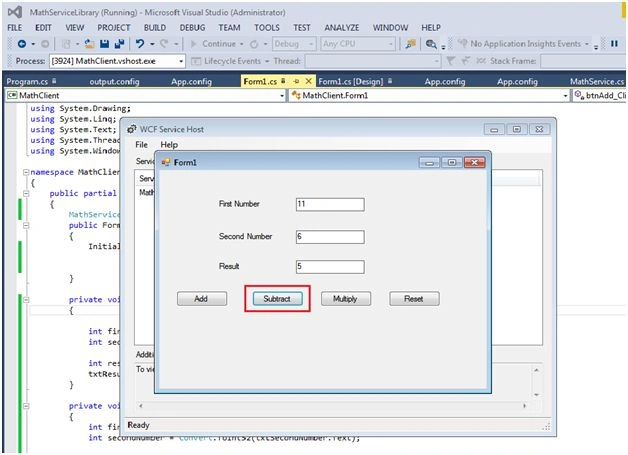Switch to the MathService.cs tab
628x455 pixels.
pos(597,81)
